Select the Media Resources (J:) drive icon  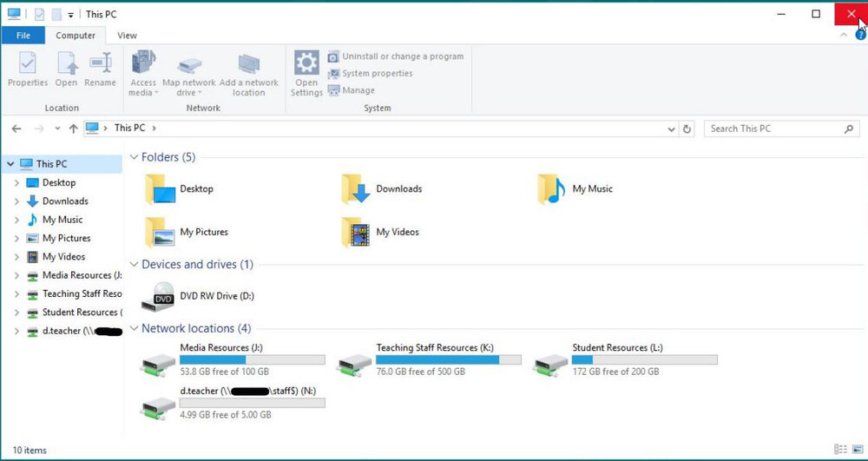[x=158, y=366]
